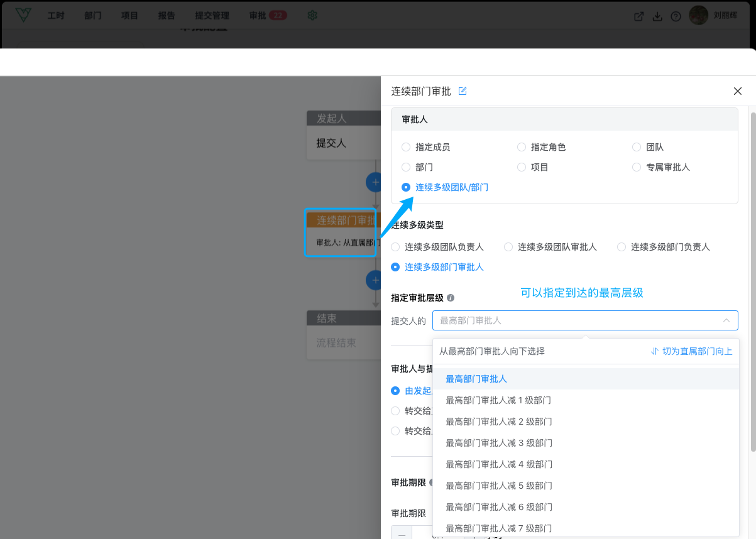The width and height of the screenshot is (756, 539).
Task: Pick 最高部门审批人减 2 级部门 option
Action: coord(586,422)
